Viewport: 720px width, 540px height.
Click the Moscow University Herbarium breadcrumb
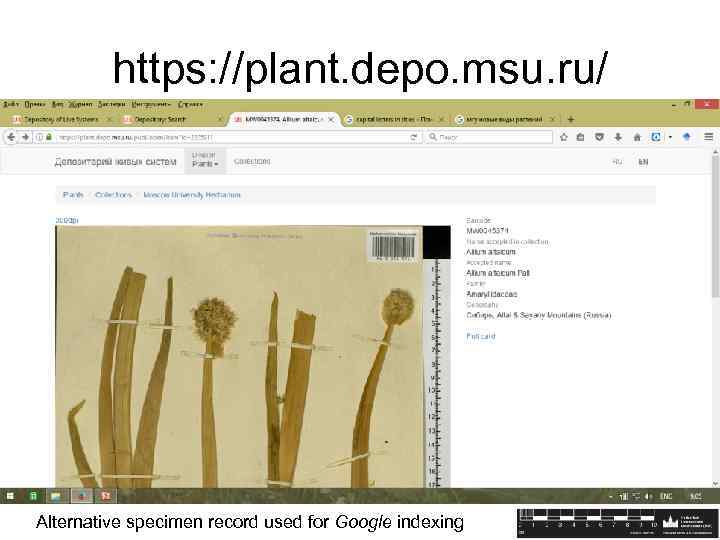click(x=192, y=195)
